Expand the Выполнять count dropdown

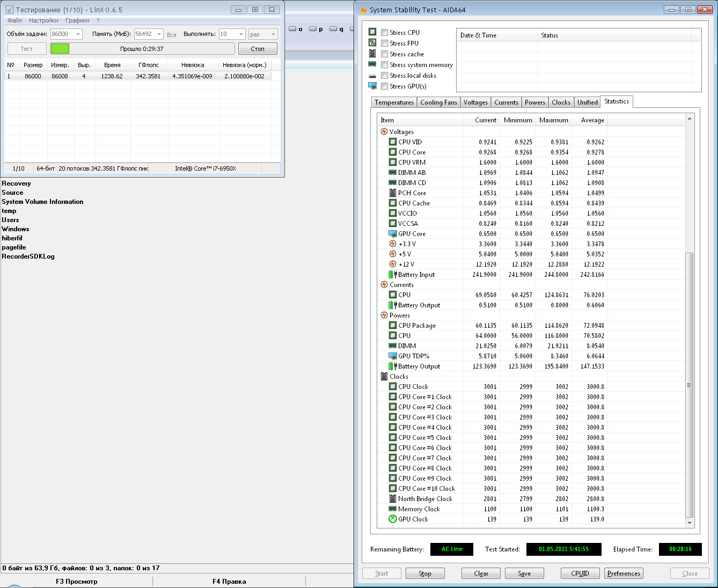tap(241, 34)
